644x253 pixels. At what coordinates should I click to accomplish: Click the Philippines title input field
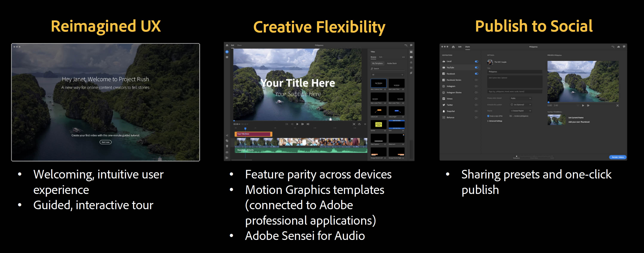[515, 72]
